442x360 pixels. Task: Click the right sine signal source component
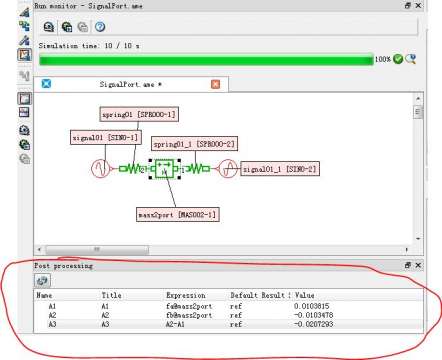[x=228, y=169]
